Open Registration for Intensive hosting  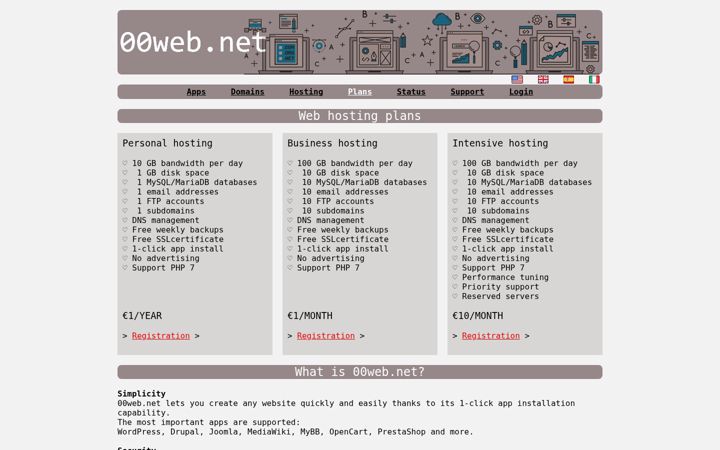tap(491, 336)
